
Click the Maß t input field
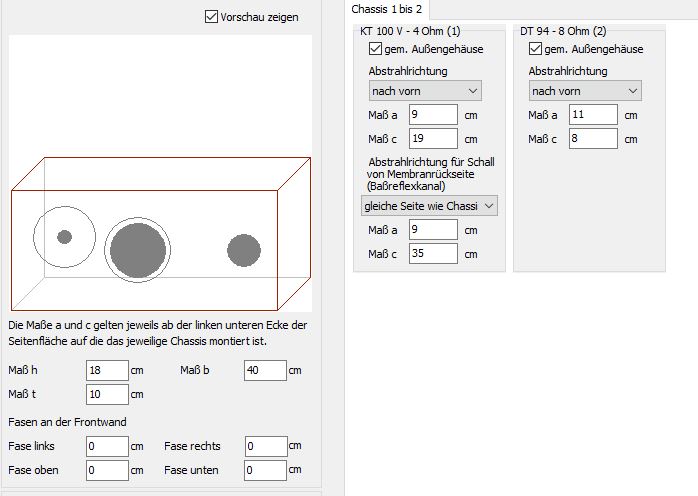[x=107, y=394]
